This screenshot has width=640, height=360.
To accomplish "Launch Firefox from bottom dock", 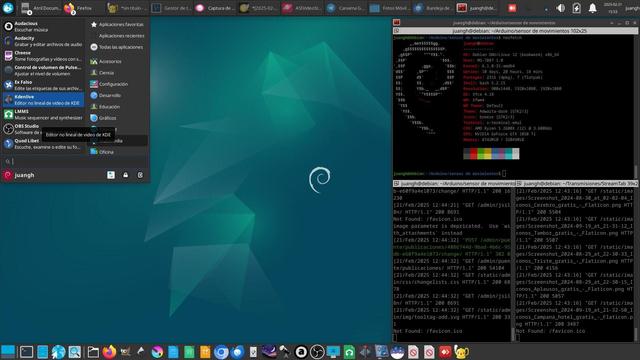I will pos(109,352).
